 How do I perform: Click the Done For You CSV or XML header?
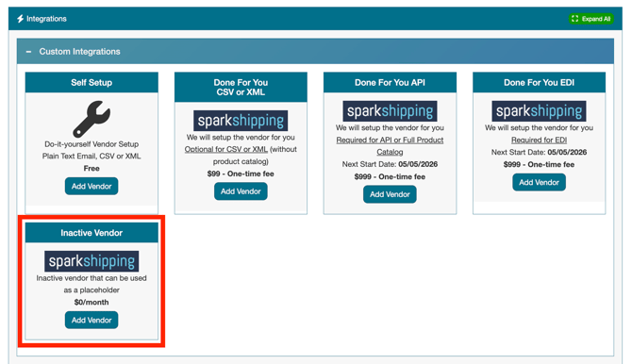coord(241,88)
